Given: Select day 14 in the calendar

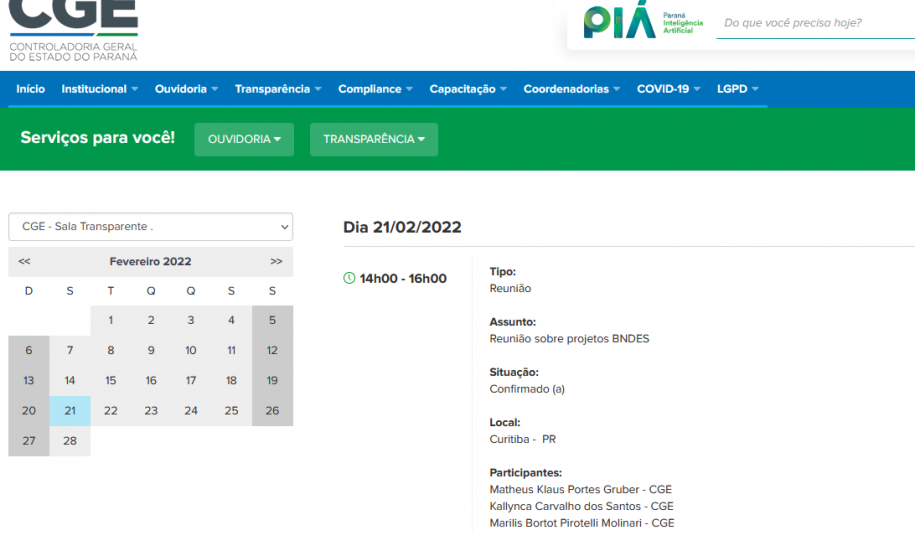Looking at the screenshot, I should [70, 381].
